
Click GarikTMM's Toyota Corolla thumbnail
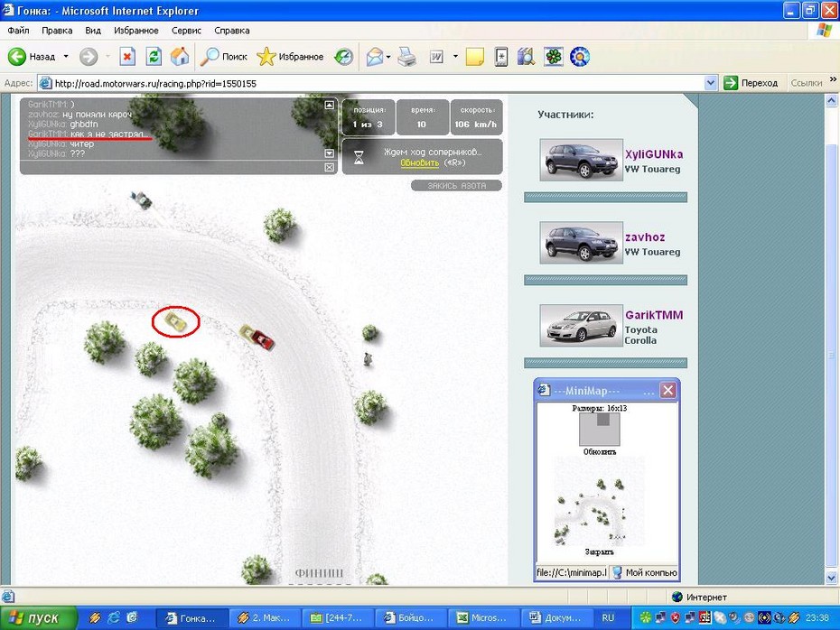coord(582,326)
